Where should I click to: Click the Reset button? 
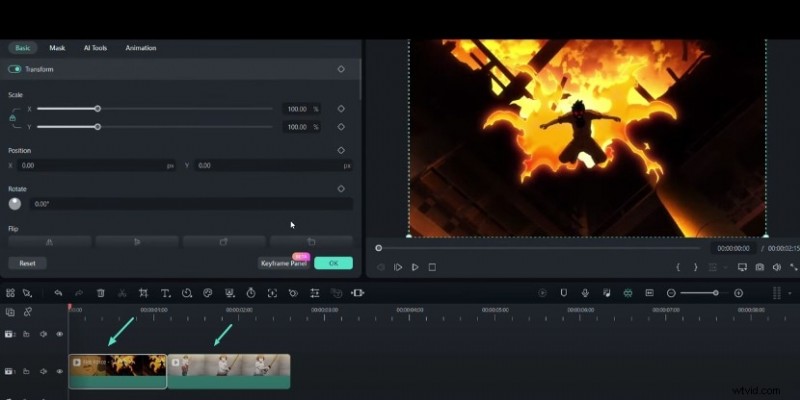(28, 263)
